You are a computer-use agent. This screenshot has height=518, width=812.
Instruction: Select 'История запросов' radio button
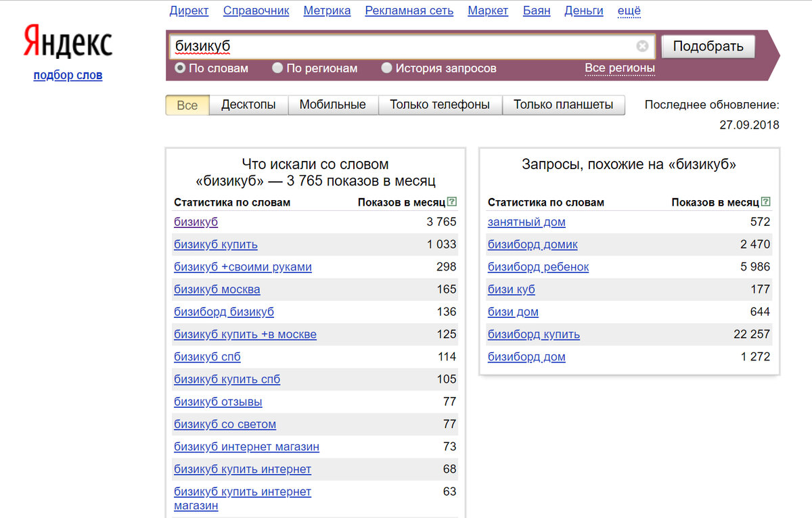click(x=386, y=68)
